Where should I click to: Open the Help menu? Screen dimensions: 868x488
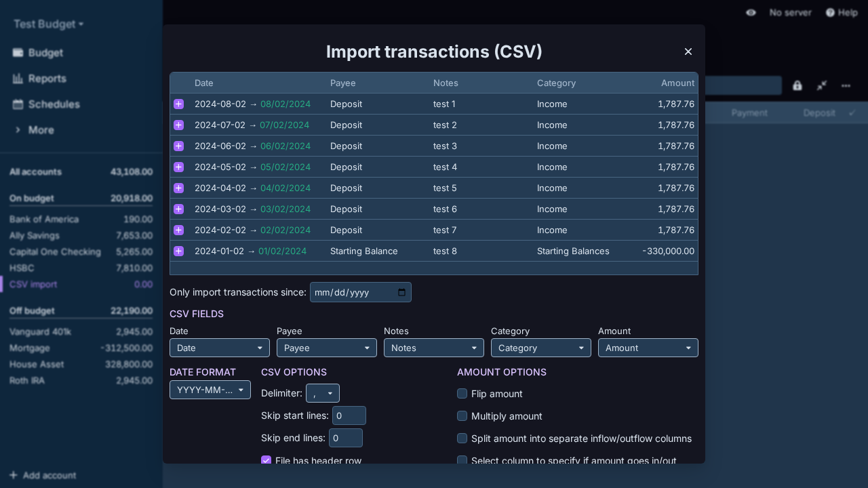click(x=842, y=13)
